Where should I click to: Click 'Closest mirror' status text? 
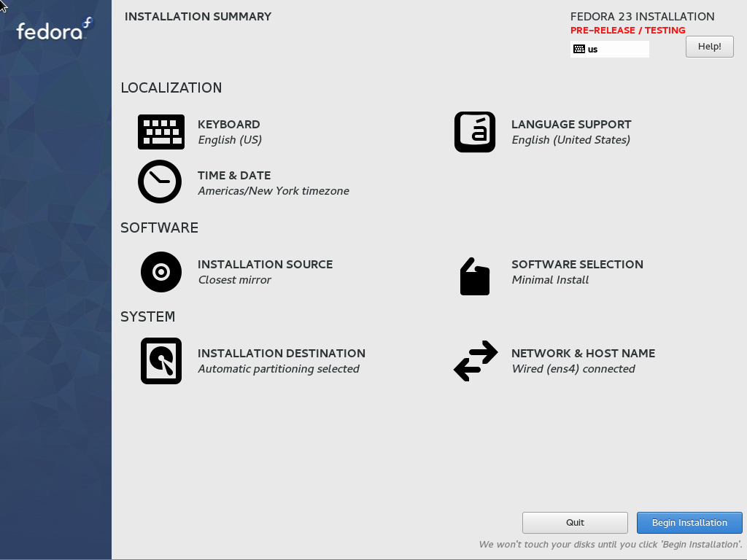point(234,280)
